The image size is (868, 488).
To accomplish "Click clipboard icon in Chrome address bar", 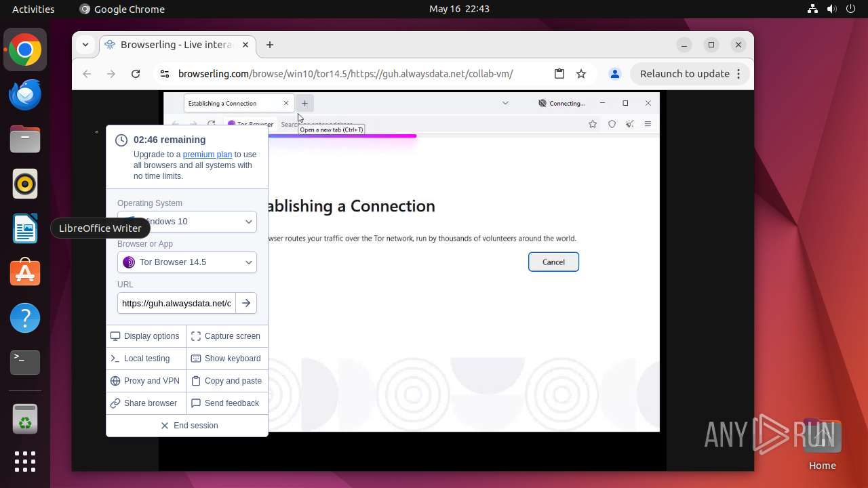I will (x=559, y=74).
